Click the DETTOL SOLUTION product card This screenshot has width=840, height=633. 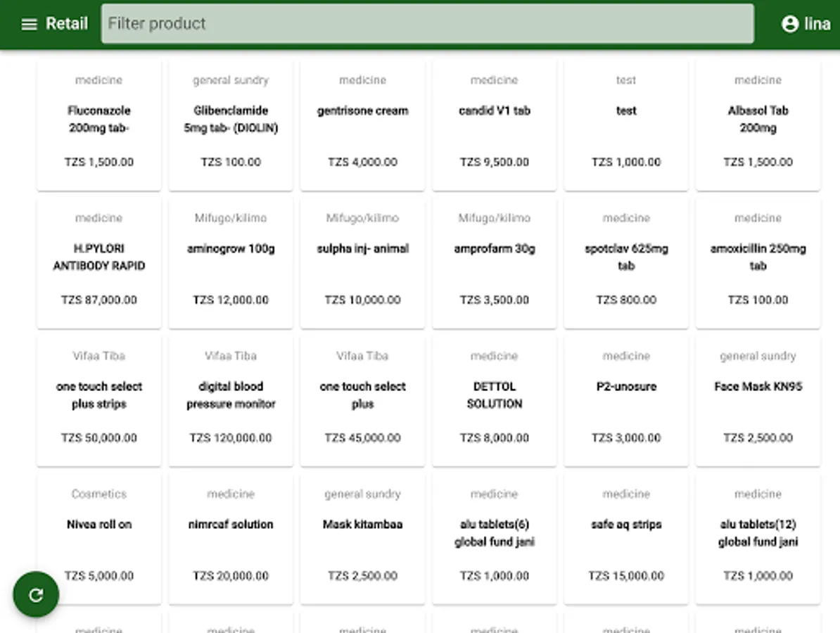click(x=494, y=401)
